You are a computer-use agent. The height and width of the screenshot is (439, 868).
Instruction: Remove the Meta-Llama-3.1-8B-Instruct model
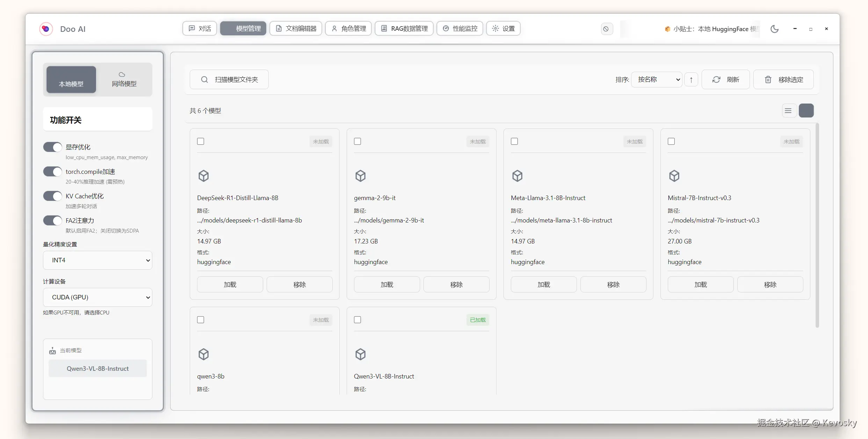[x=613, y=285]
